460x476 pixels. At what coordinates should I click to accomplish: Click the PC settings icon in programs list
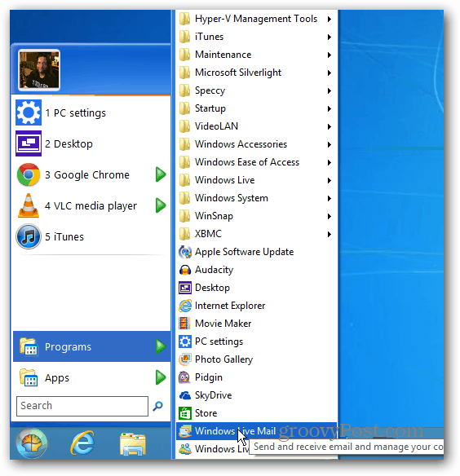pyautogui.click(x=185, y=342)
